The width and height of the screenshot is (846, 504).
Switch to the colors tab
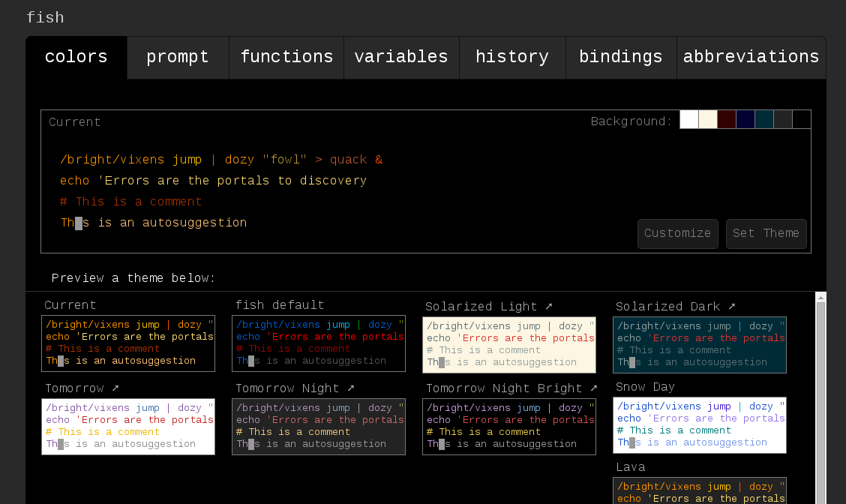click(76, 57)
